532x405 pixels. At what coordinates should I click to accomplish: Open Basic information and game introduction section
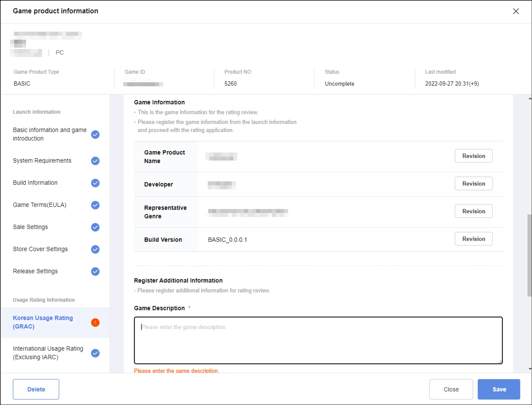pos(49,134)
